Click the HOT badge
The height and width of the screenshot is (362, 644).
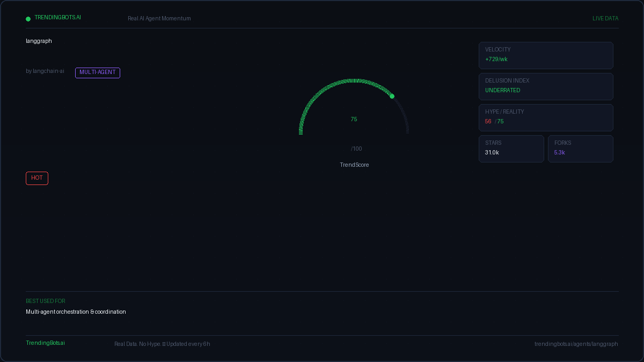click(x=37, y=178)
